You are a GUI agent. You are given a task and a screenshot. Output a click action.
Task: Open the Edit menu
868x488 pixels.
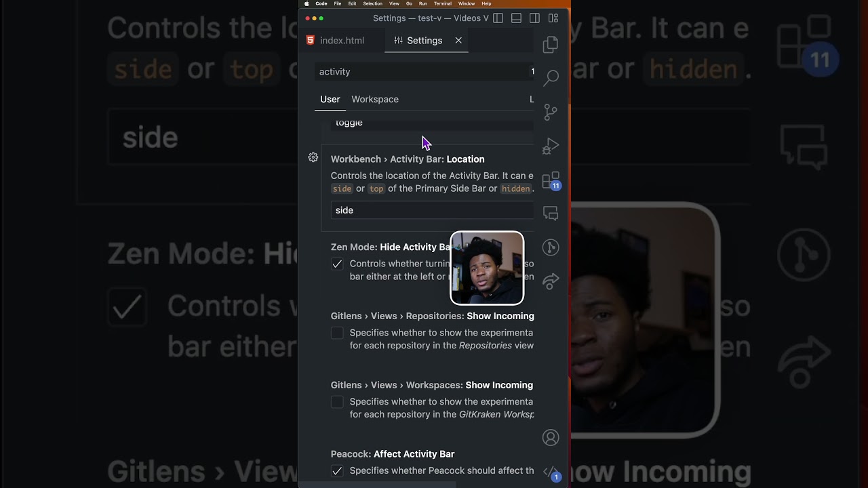[352, 3]
